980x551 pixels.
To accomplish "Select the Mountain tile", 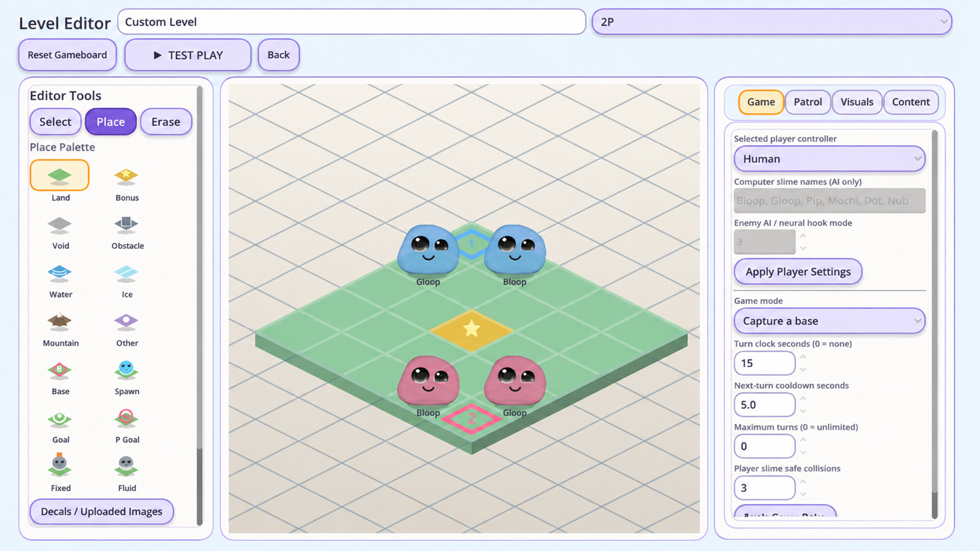I will [60, 322].
